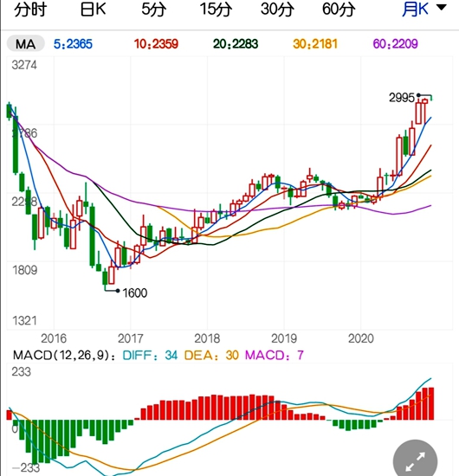Image resolution: width=459 pixels, height=476 pixels.
Task: Click the 2017 year axis label
Action: pos(130,338)
